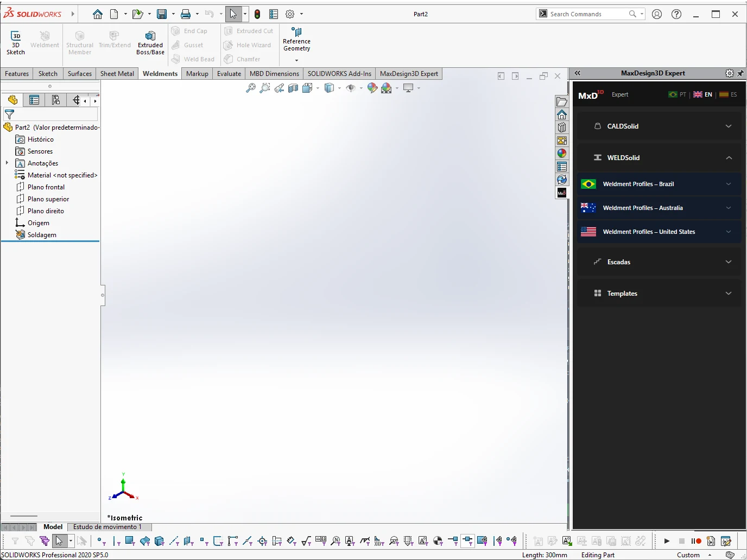Select Origem in the feature tree
747x560 pixels.
pos(39,223)
